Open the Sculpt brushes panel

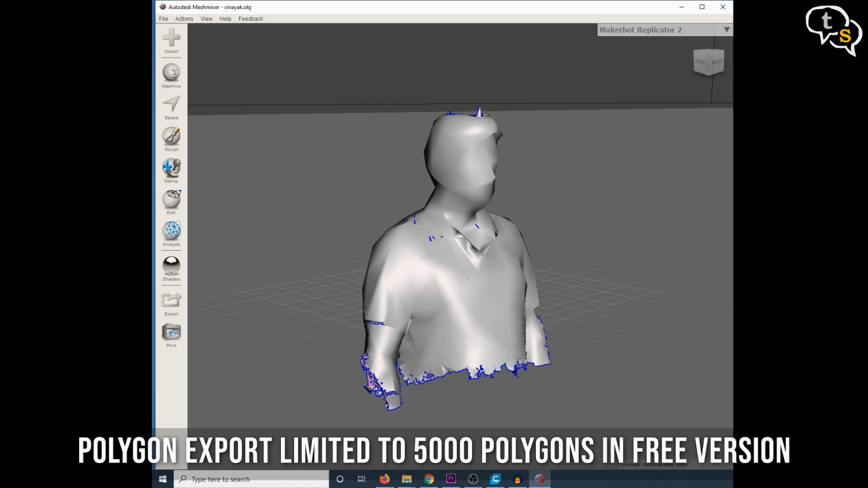pos(171,137)
